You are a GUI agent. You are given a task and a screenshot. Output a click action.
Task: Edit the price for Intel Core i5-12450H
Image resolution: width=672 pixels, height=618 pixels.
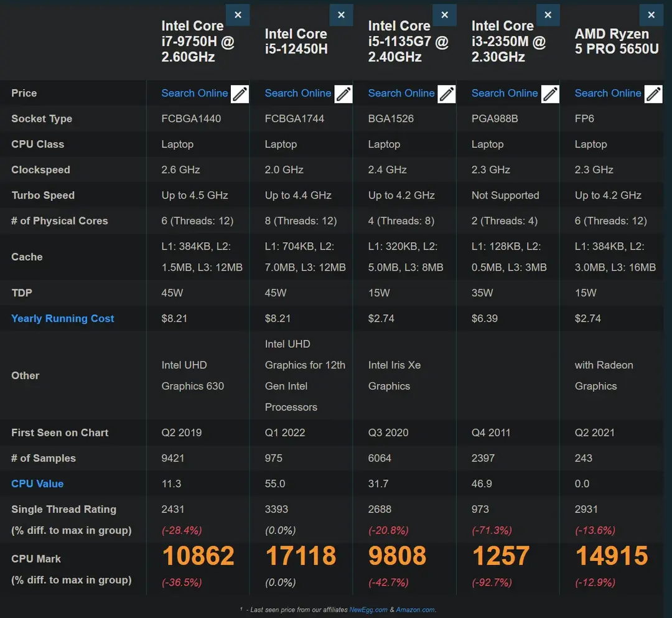343,93
